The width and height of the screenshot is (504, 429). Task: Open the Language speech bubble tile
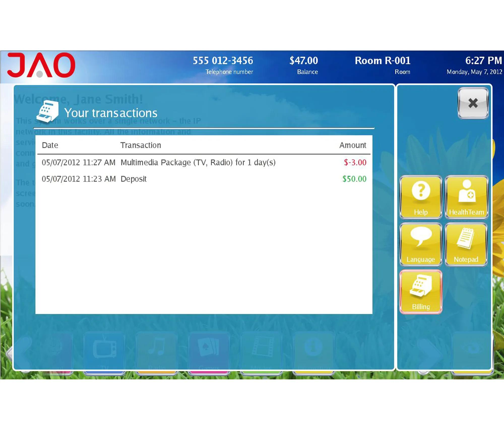point(421,244)
